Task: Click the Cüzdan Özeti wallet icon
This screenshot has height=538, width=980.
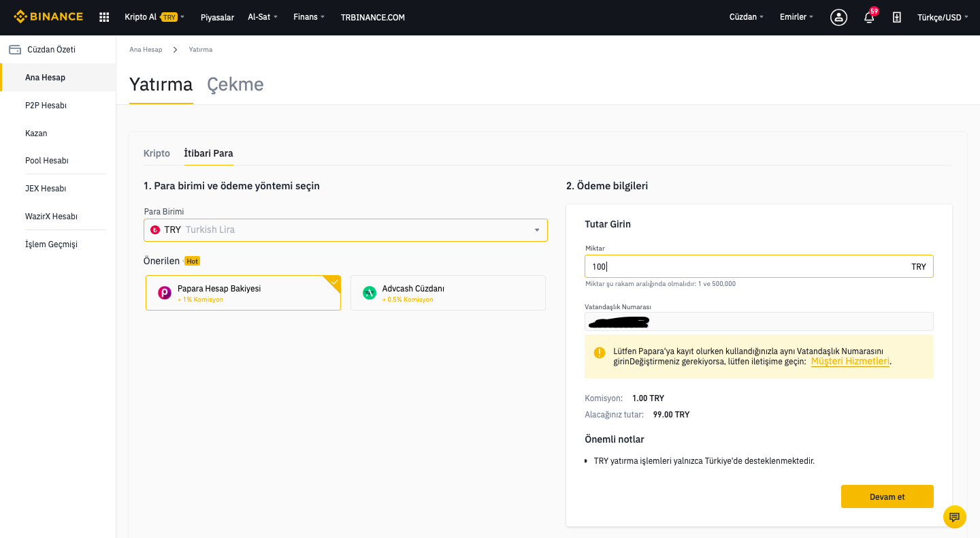Action: pyautogui.click(x=14, y=50)
